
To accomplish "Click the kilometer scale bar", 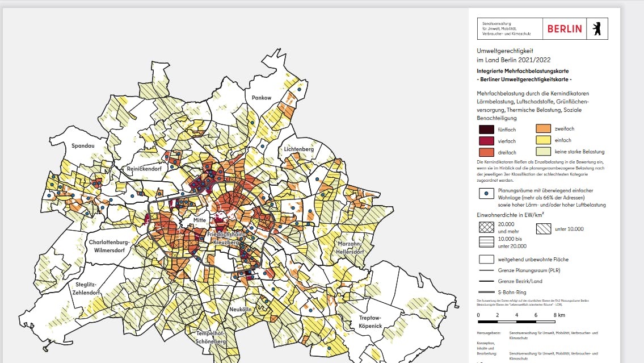I will coord(517,321).
